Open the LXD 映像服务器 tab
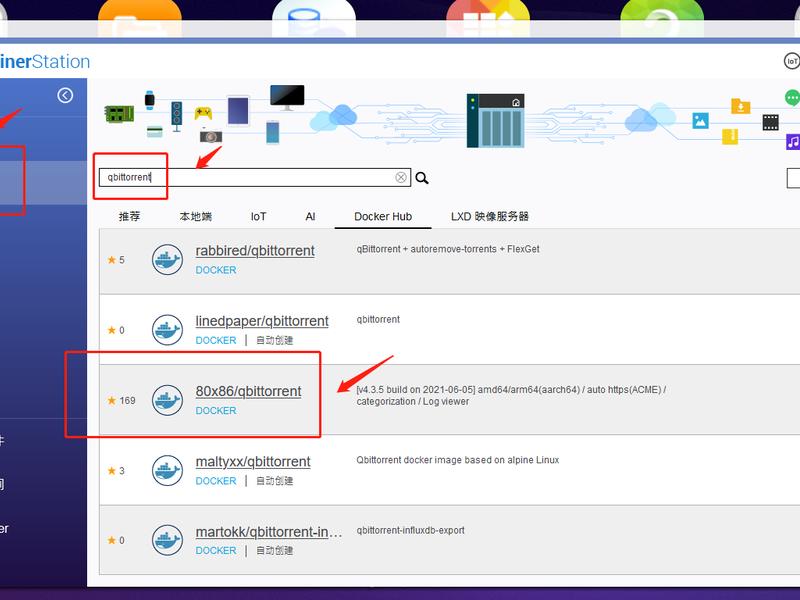 pyautogui.click(x=490, y=216)
